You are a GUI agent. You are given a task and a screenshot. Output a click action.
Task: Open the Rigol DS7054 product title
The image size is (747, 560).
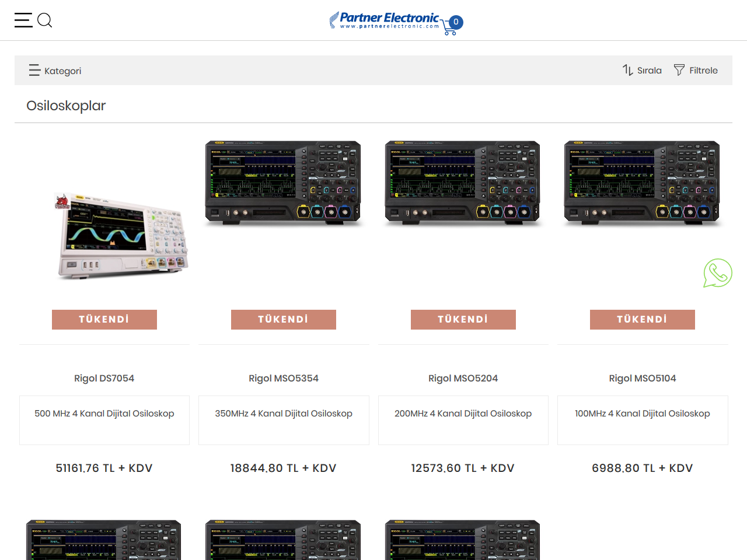[x=104, y=378]
